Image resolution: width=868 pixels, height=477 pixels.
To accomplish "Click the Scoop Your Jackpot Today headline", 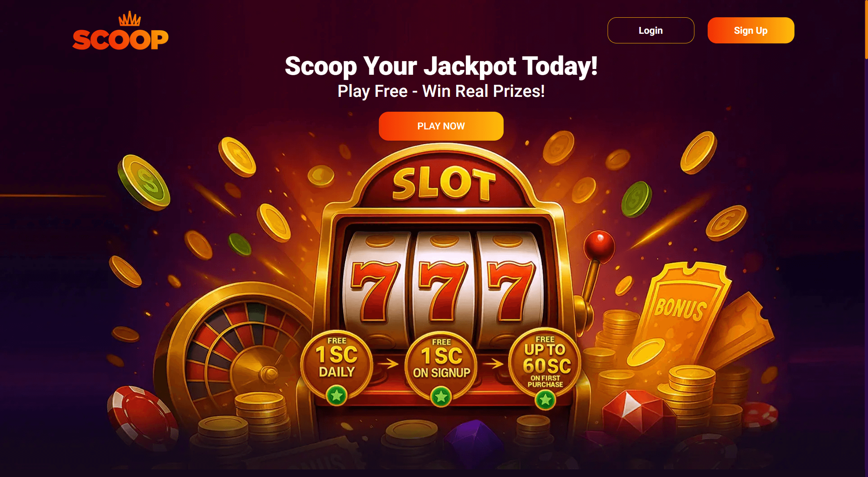I will [441, 66].
